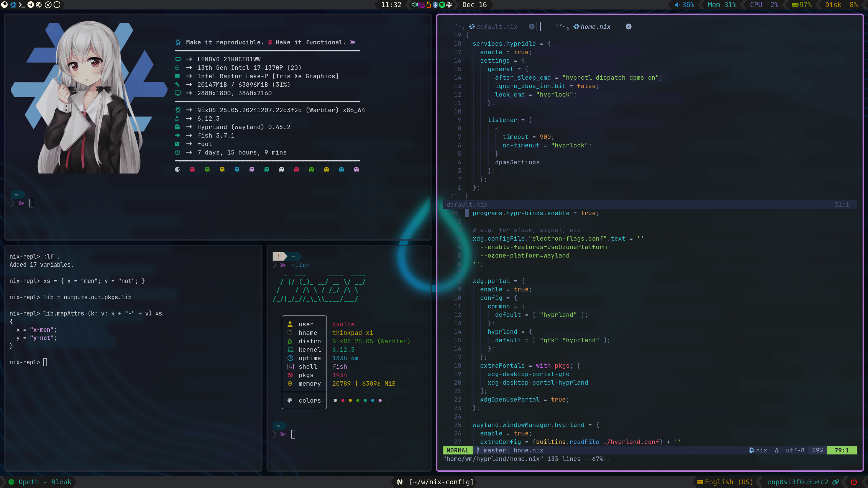Click the Telegram workspace icon in top bar
868x488 pixels.
click(31, 5)
